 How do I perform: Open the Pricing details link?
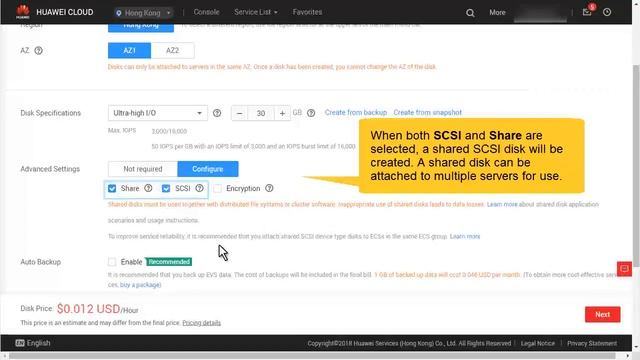tap(202, 323)
